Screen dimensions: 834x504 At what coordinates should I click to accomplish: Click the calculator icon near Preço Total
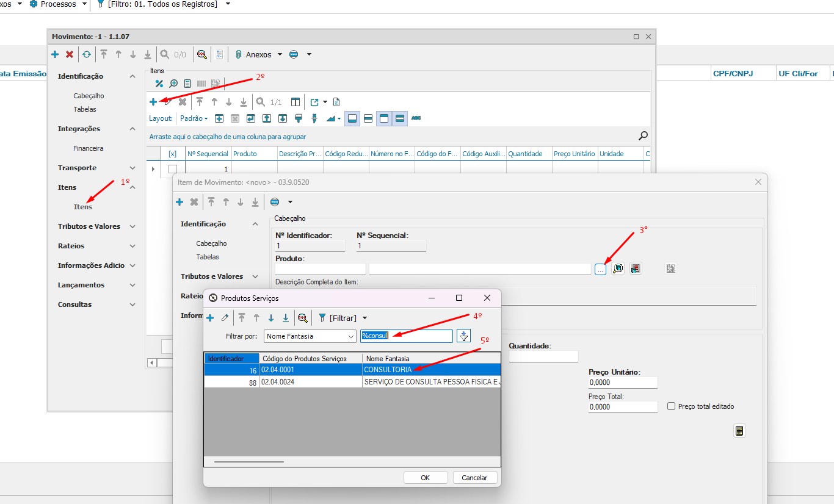(739, 431)
